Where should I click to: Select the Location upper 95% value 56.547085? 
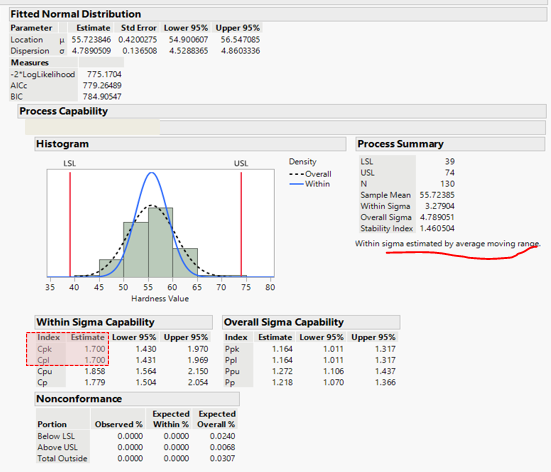click(x=240, y=39)
